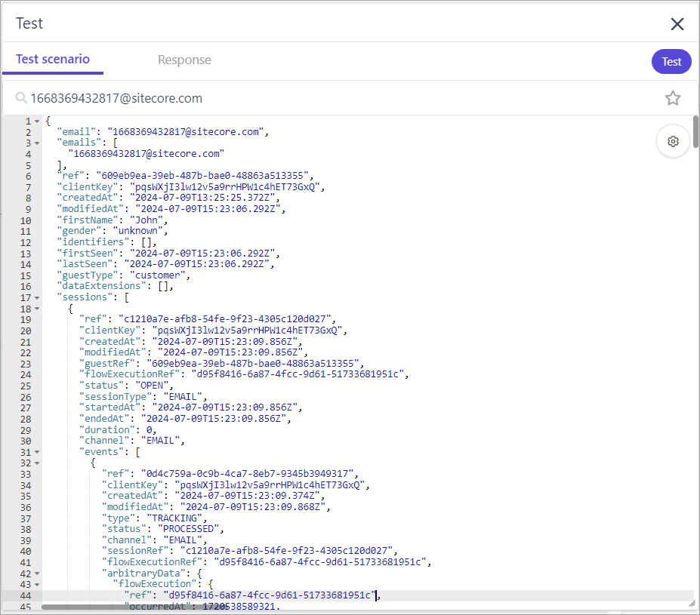The image size is (700, 615).
Task: Click the "guestType": "customer" line
Action: pyautogui.click(x=123, y=275)
